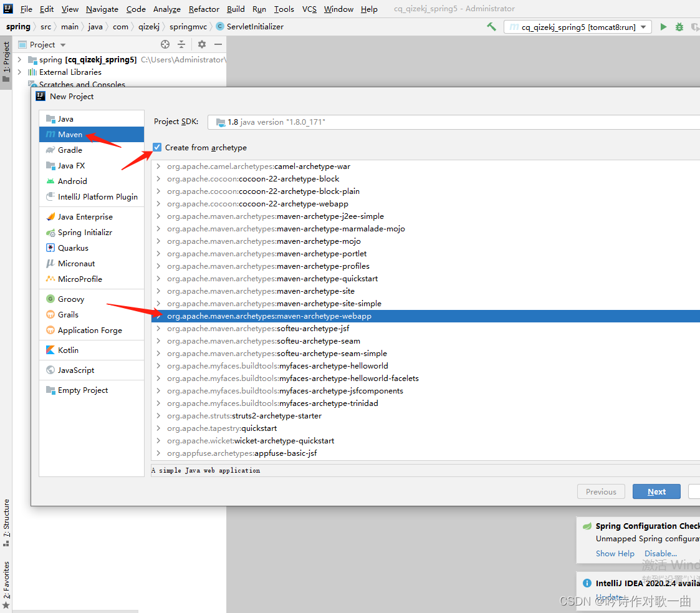
Task: Open the Analyze menu
Action: pos(166,9)
